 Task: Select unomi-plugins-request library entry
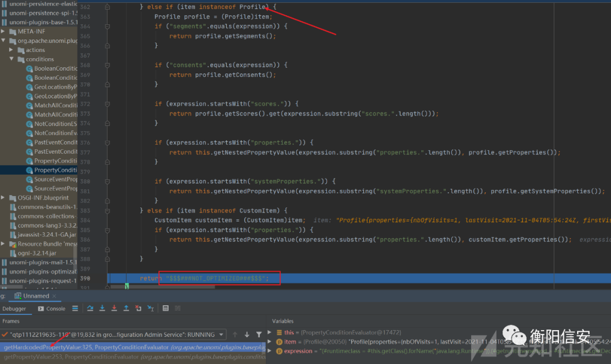click(x=39, y=281)
